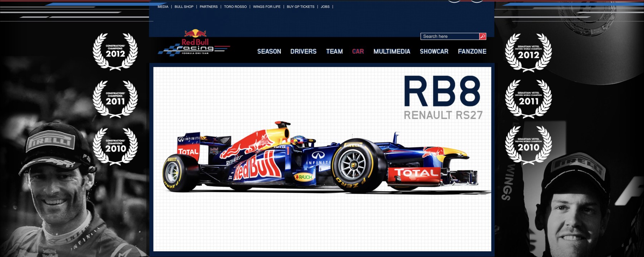Click the large RB8 heading text

(x=442, y=92)
